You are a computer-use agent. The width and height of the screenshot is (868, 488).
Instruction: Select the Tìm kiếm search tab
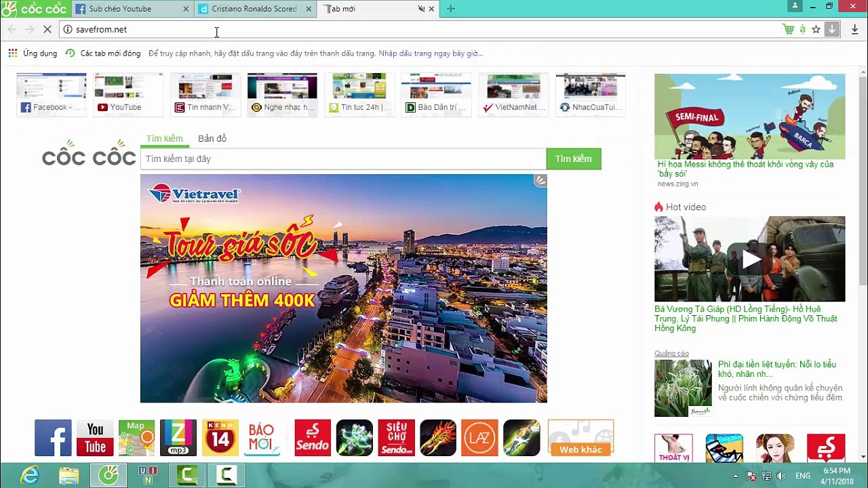164,138
